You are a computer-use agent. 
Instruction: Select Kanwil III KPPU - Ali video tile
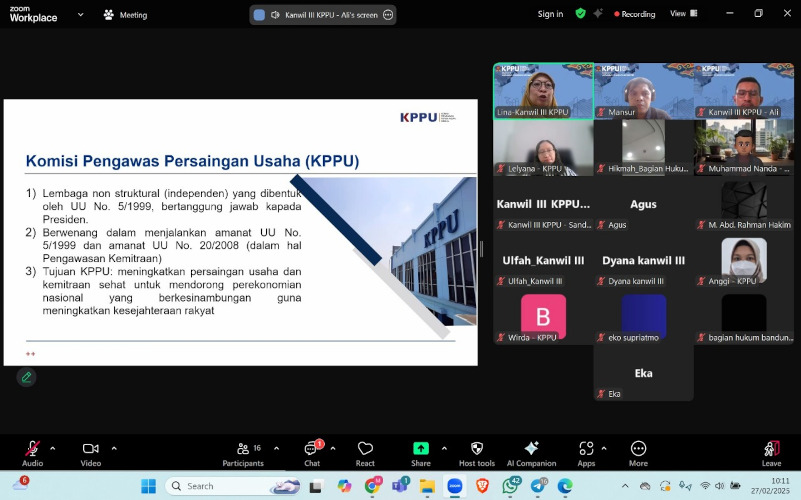point(744,91)
